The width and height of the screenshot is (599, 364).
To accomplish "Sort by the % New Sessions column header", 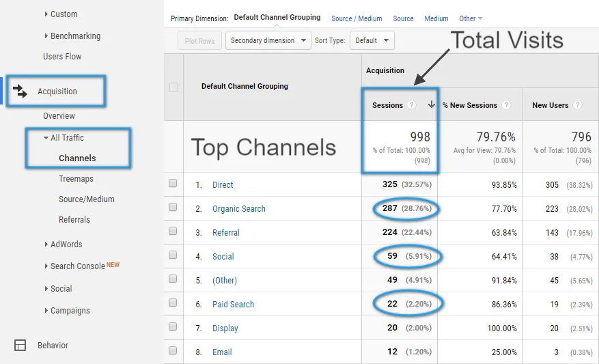I will pyautogui.click(x=469, y=105).
